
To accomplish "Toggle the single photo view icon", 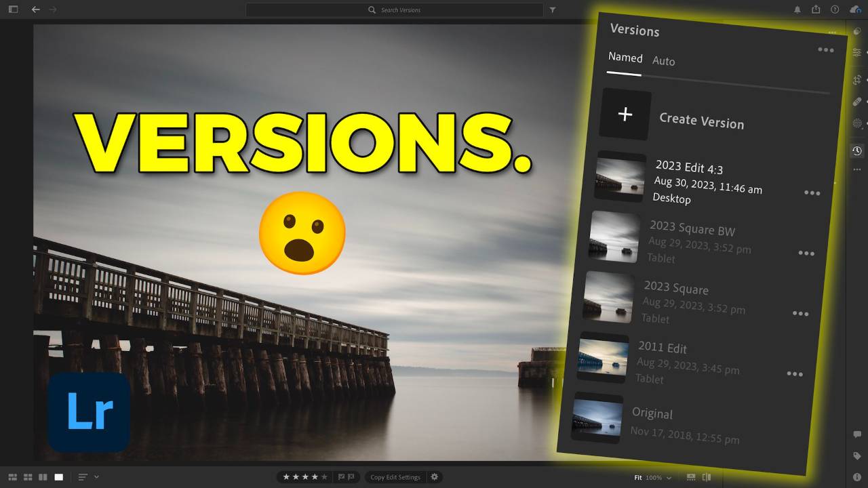I will 60,477.
